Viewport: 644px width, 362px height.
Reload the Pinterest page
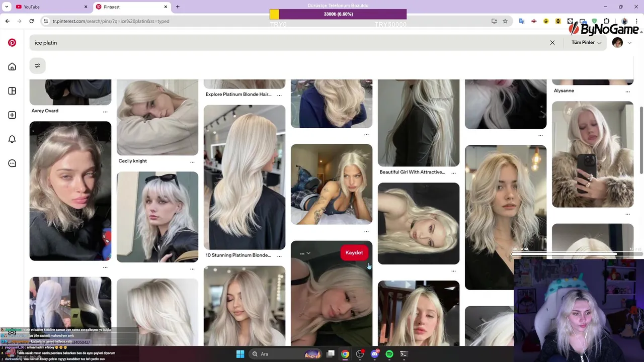point(31,21)
